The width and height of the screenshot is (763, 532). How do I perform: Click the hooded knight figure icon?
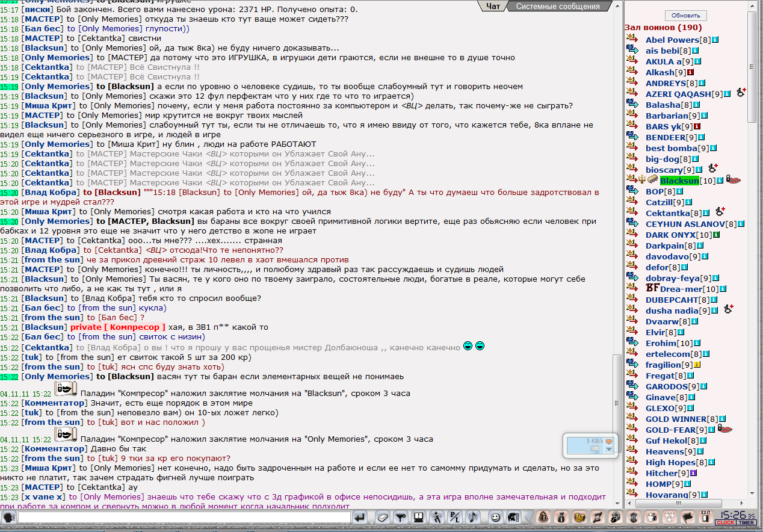coord(543,517)
